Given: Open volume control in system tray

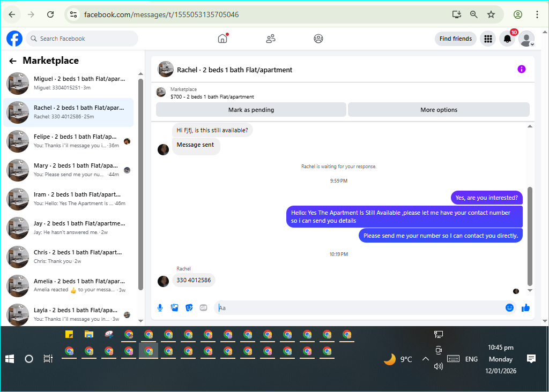Looking at the screenshot, I should pos(439,366).
